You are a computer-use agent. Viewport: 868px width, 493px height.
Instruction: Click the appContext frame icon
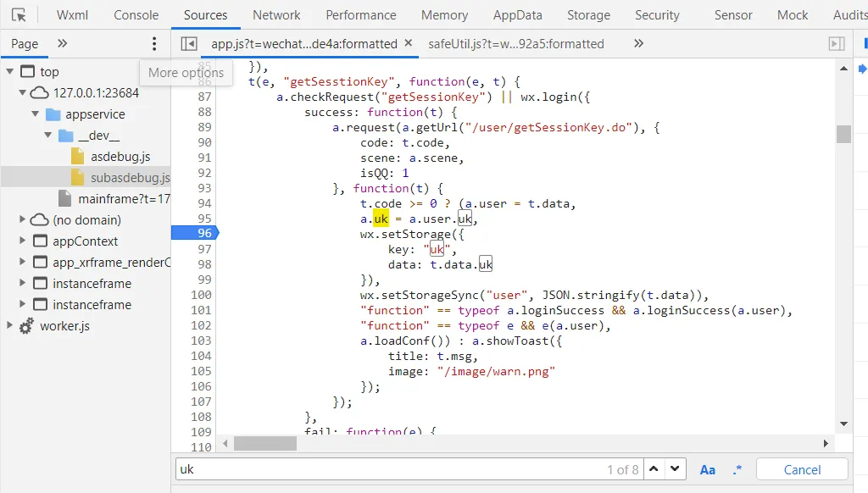click(40, 241)
